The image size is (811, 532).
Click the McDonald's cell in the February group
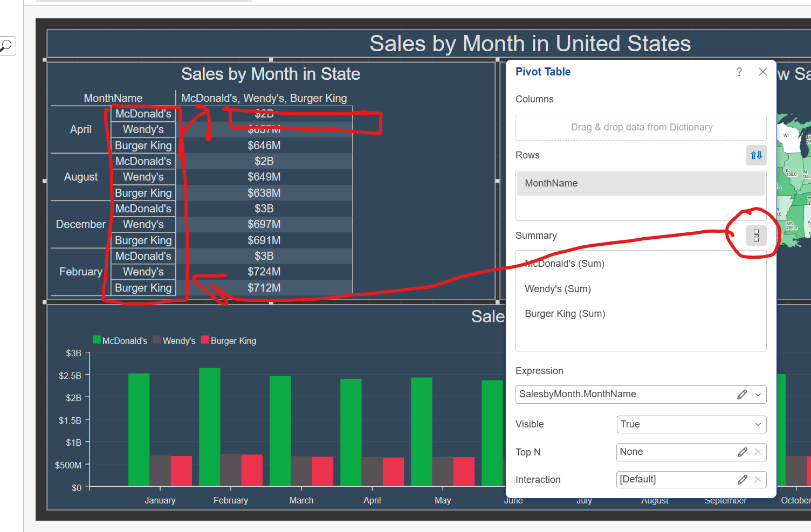pyautogui.click(x=143, y=256)
